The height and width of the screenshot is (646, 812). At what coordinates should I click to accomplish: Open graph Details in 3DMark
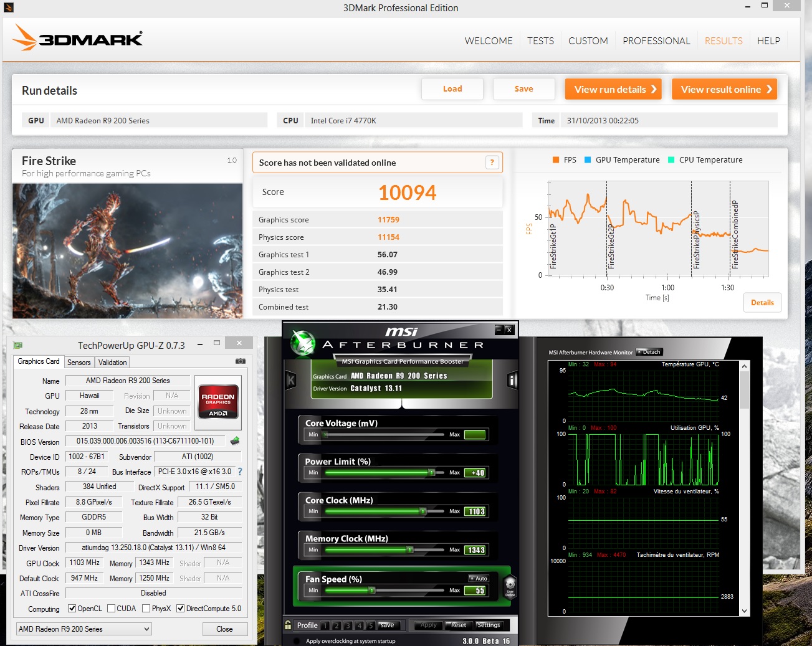(x=762, y=302)
